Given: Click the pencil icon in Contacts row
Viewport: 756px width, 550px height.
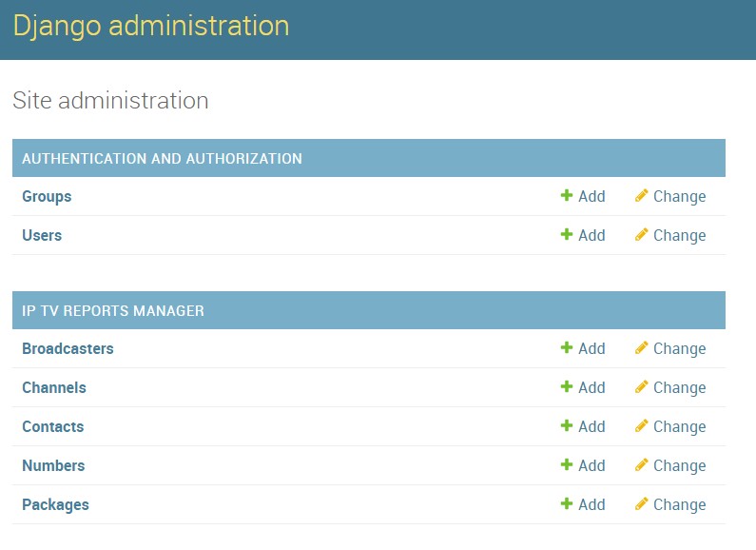Looking at the screenshot, I should [641, 426].
